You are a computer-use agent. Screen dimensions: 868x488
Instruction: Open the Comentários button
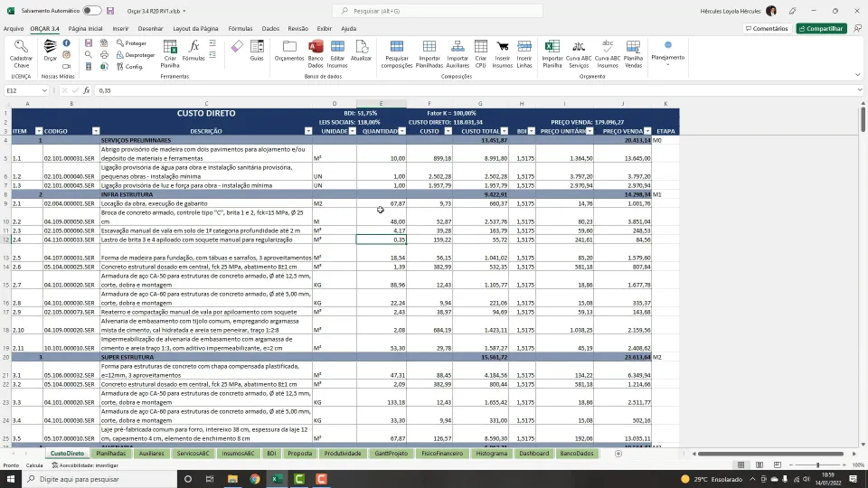(767, 28)
